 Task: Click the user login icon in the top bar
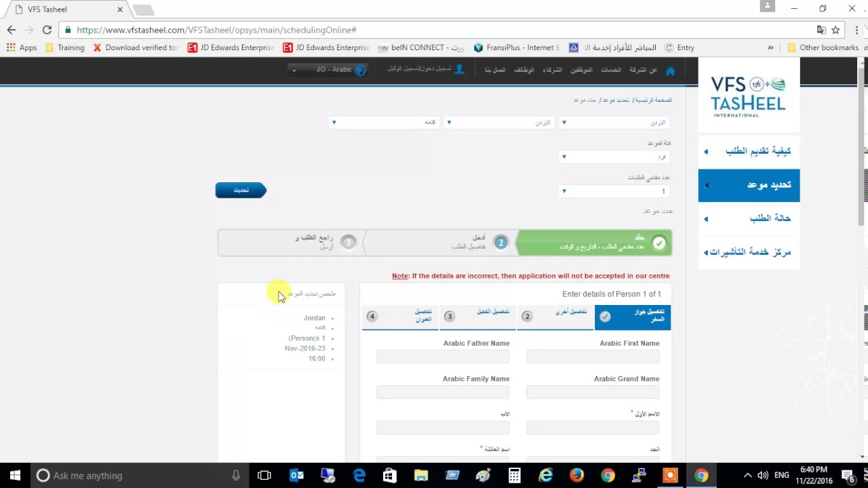(459, 69)
